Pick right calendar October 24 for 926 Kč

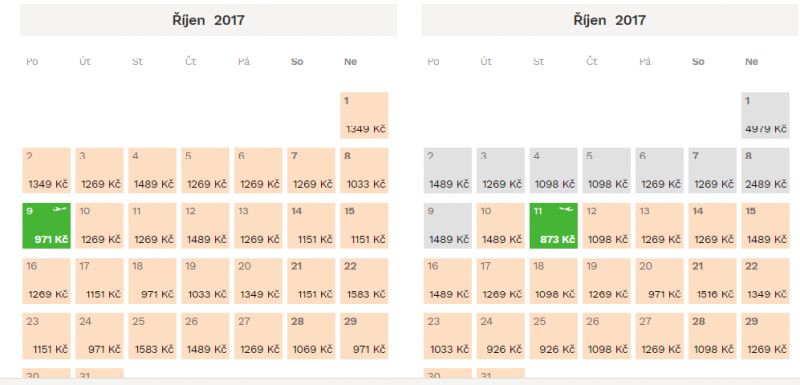coord(501,336)
